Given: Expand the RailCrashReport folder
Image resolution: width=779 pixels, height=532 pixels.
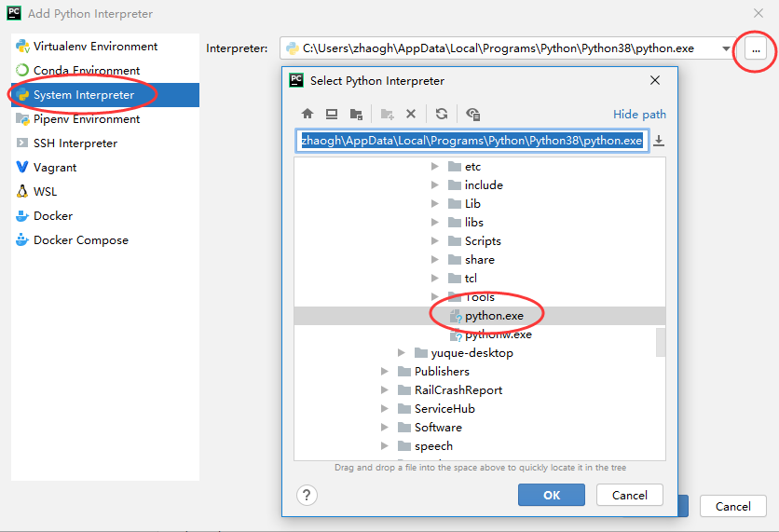Looking at the screenshot, I should [x=385, y=390].
